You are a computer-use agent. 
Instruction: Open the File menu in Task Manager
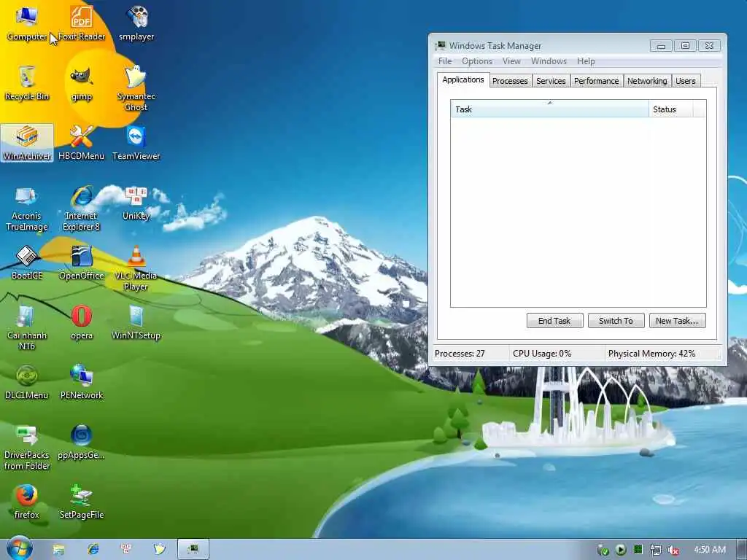pyautogui.click(x=445, y=61)
